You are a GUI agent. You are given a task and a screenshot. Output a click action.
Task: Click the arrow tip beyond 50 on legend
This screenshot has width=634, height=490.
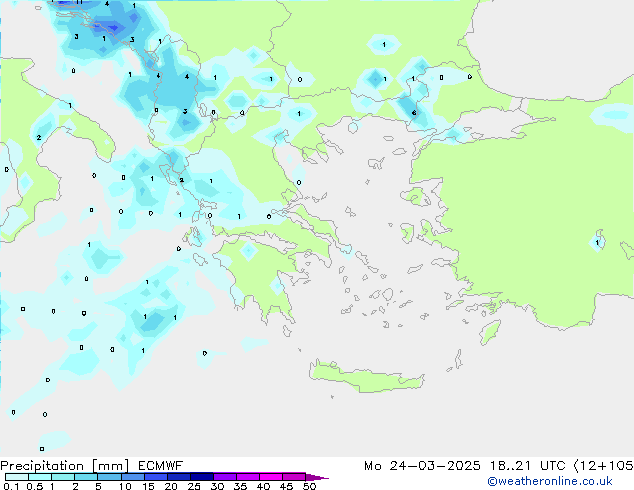click(x=318, y=477)
